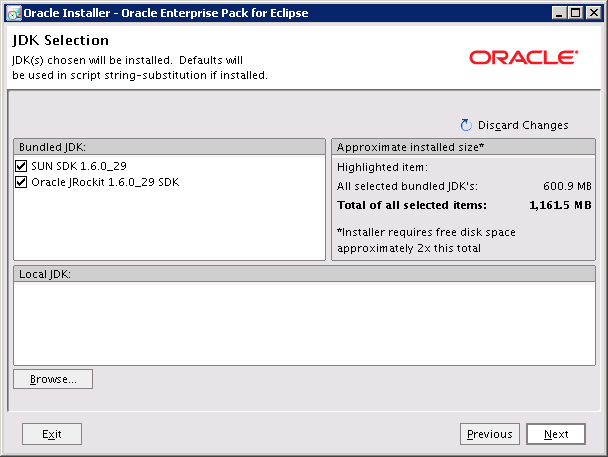Image resolution: width=608 pixels, height=457 pixels.
Task: Click the Discard Changes refresh arrow icon
Action: tap(465, 125)
